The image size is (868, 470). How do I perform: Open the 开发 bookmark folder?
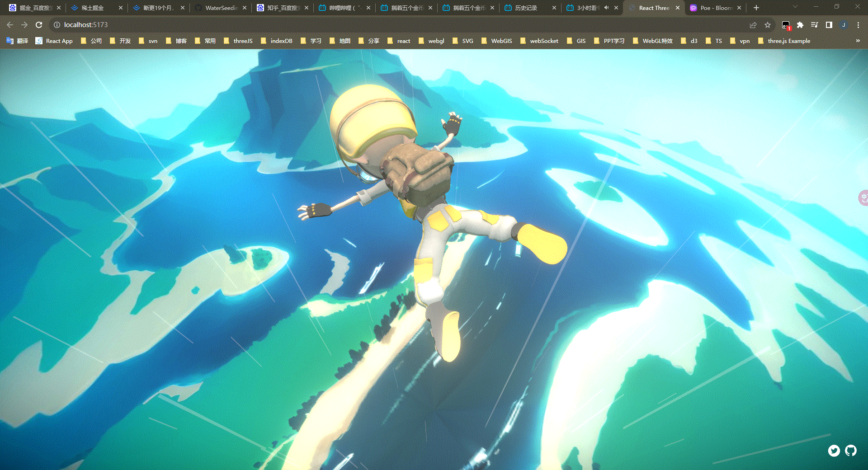click(120, 41)
